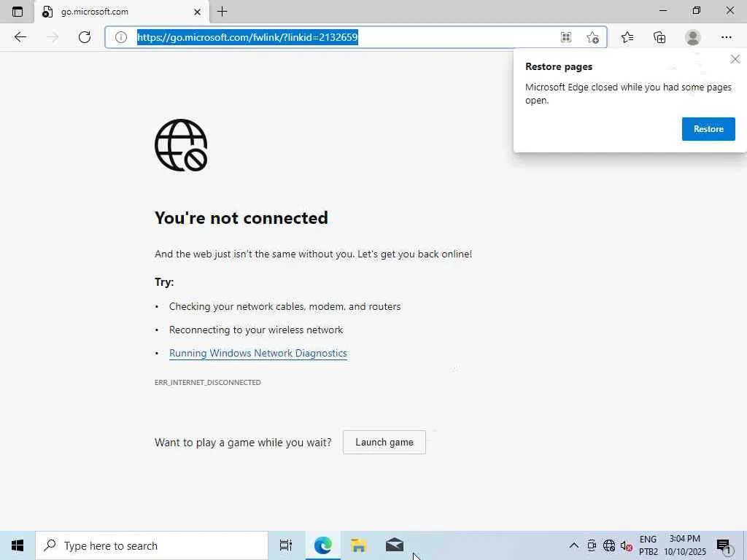
Task: Switch the ENG PTB2 input language
Action: [x=648, y=545]
